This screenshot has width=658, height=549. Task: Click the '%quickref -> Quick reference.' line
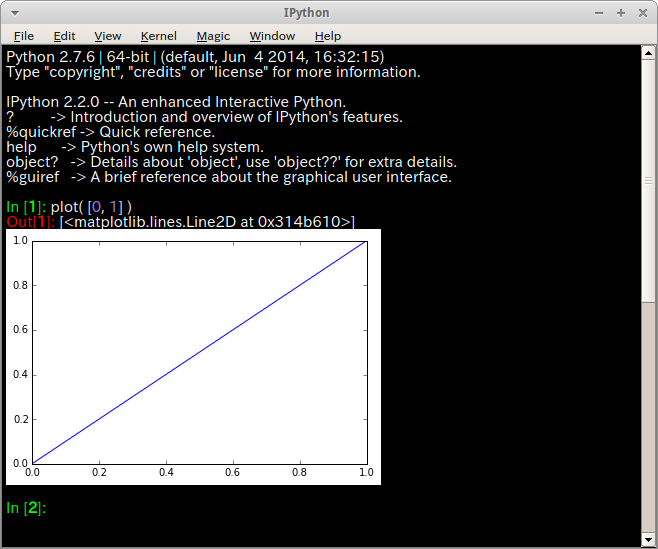(110, 132)
